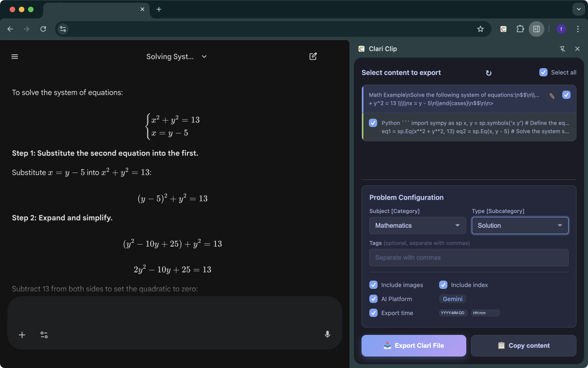Uncheck the Math Example content item
Image resolution: width=588 pixels, height=368 pixels.
click(x=566, y=95)
